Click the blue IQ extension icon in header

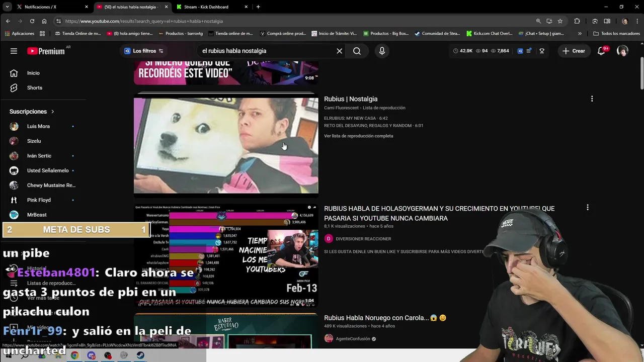(520, 51)
